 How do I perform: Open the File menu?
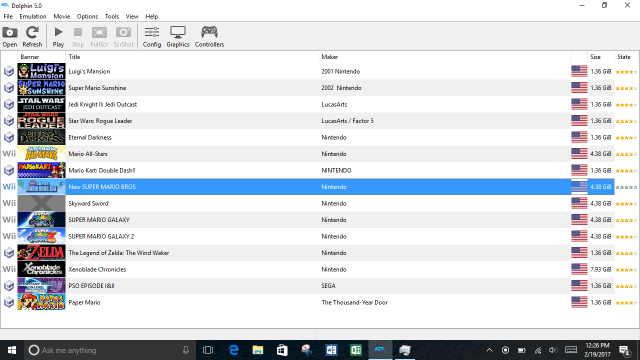point(8,16)
